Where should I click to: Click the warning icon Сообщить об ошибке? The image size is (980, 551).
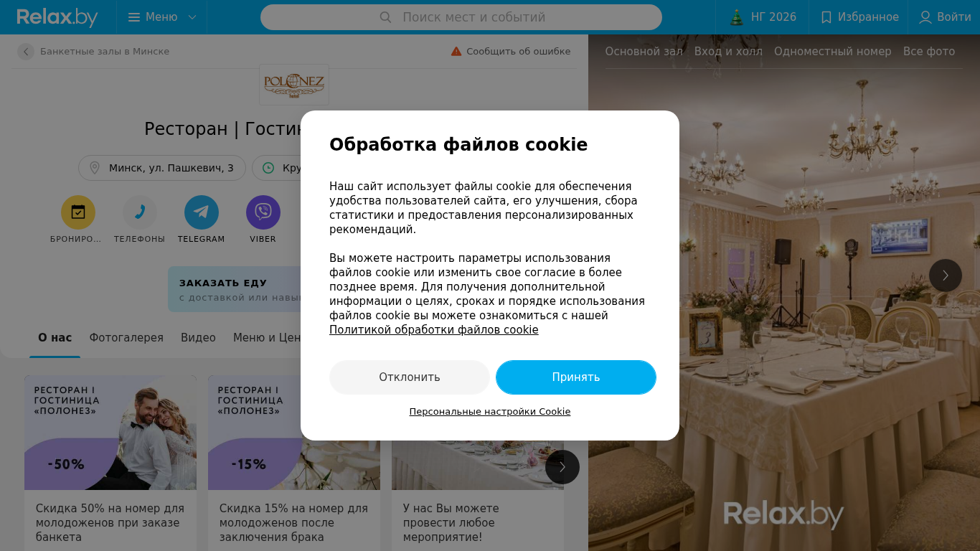pos(456,52)
